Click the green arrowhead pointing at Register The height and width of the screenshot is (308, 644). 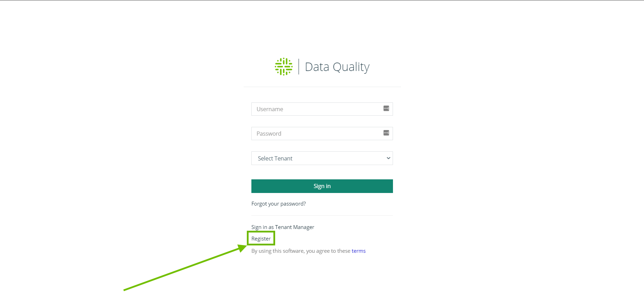point(242,248)
